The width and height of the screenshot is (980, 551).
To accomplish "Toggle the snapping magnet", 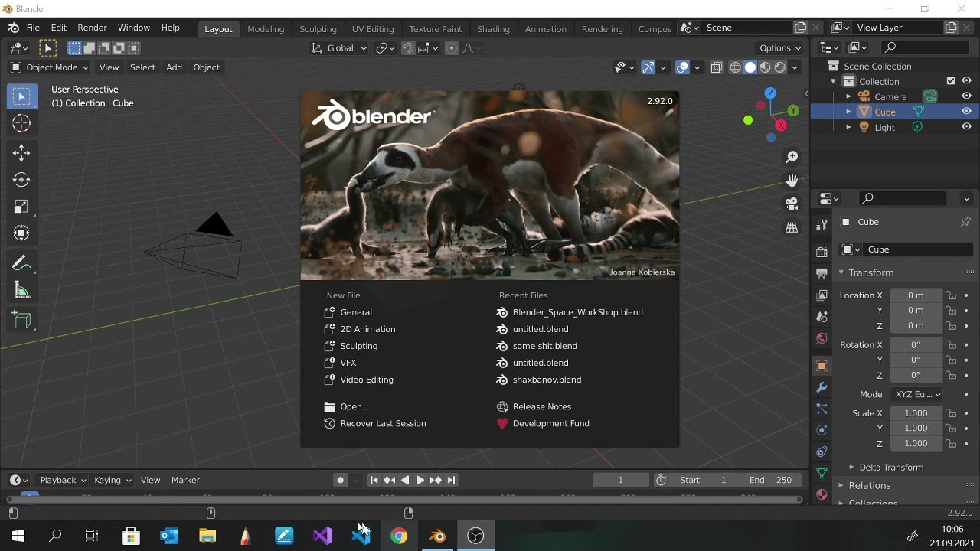I will (409, 48).
